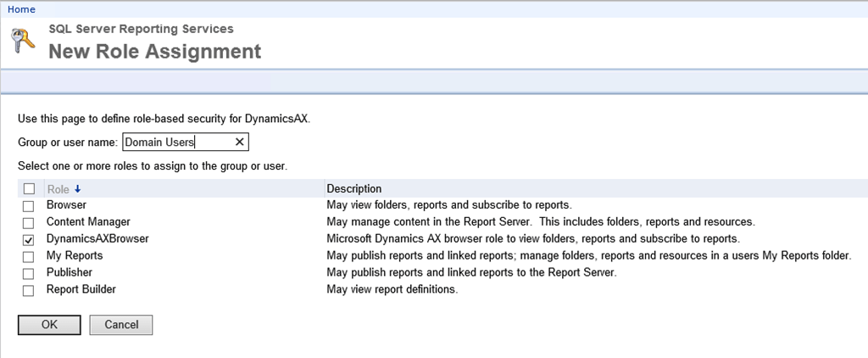Screen dimensions: 868x358
Task: Check the Browser role checkbox
Action: point(28,206)
